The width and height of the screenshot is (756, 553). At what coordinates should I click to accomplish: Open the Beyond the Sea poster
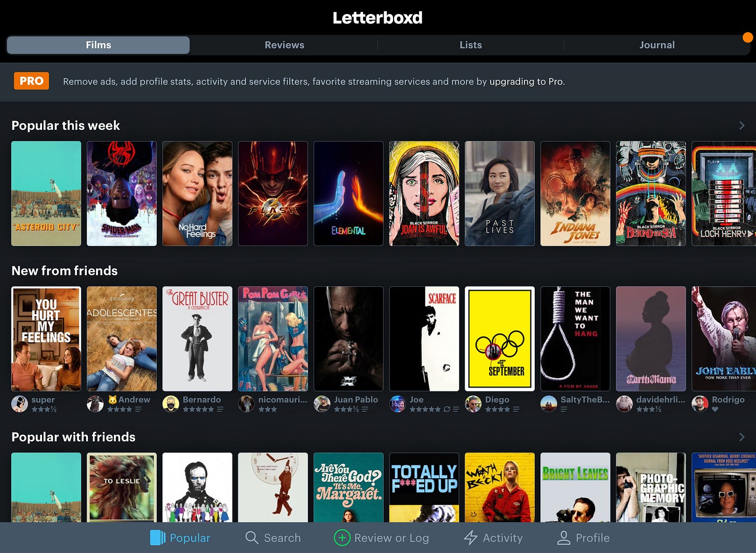pos(651,194)
